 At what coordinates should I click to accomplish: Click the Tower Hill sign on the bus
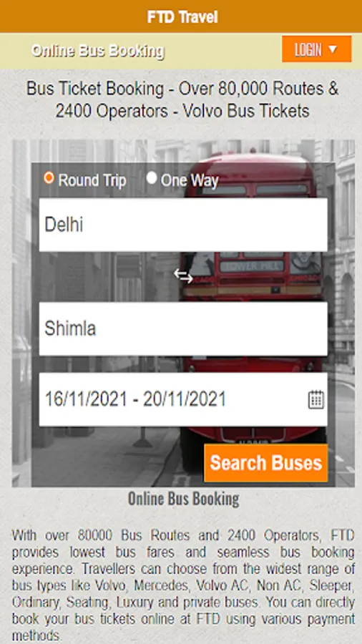pyautogui.click(x=252, y=266)
